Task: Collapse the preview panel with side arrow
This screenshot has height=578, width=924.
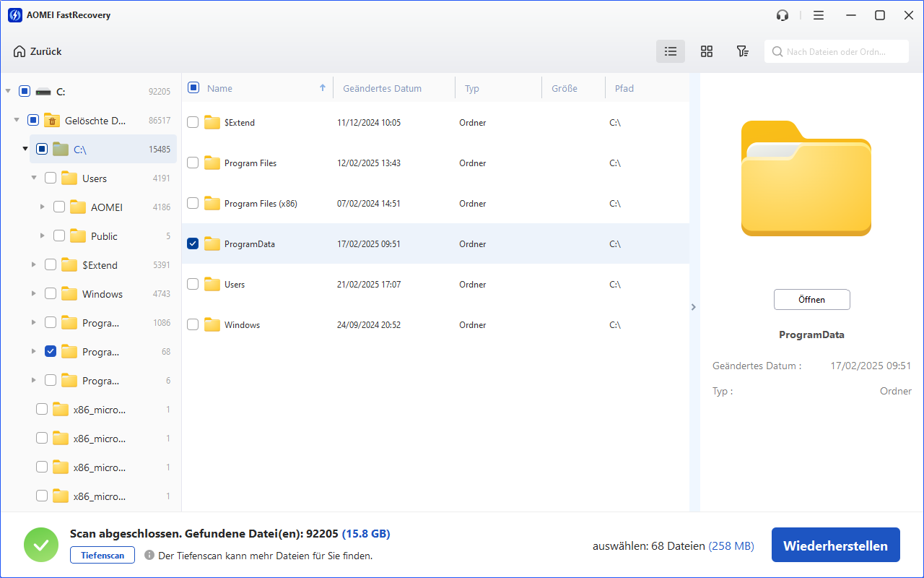Action: [x=694, y=307]
